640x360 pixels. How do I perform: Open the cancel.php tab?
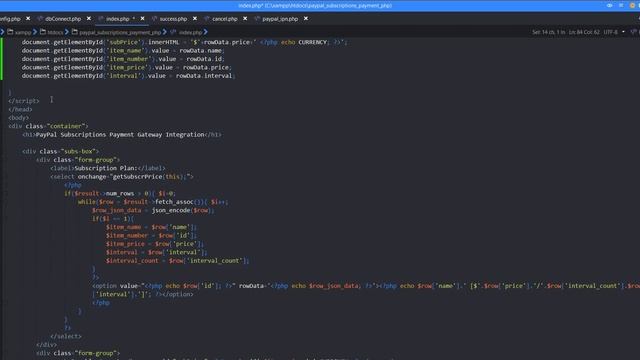(224, 19)
